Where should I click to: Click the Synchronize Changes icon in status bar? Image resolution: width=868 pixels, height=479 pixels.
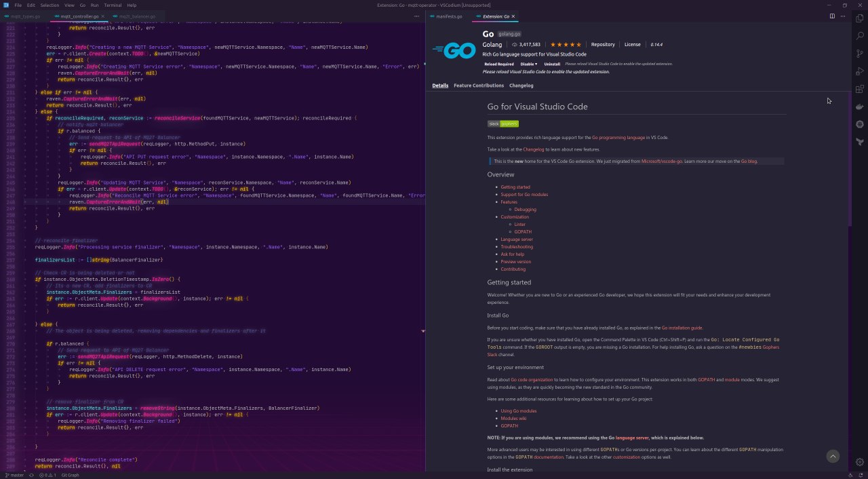coord(32,475)
